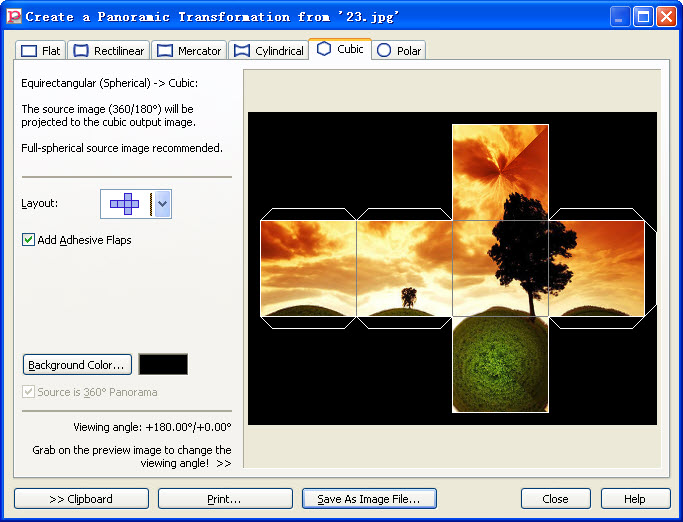Click the Close button at bottom
The width and height of the screenshot is (683, 522).
coord(556,498)
